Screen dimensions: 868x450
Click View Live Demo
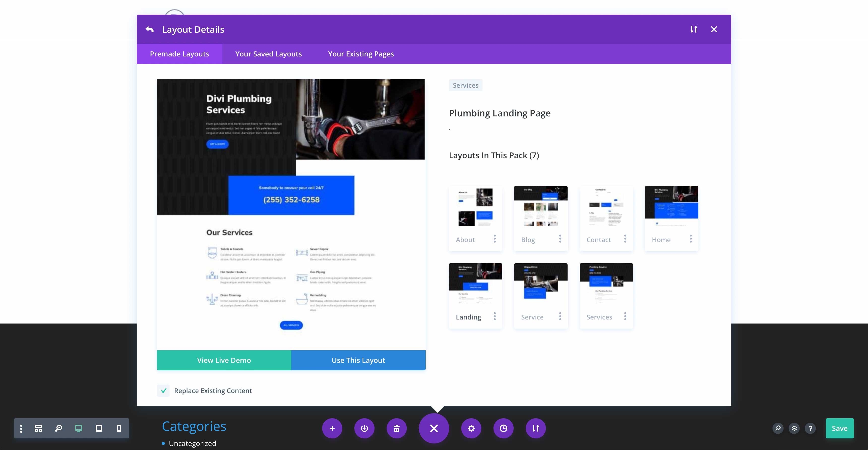pyautogui.click(x=223, y=360)
